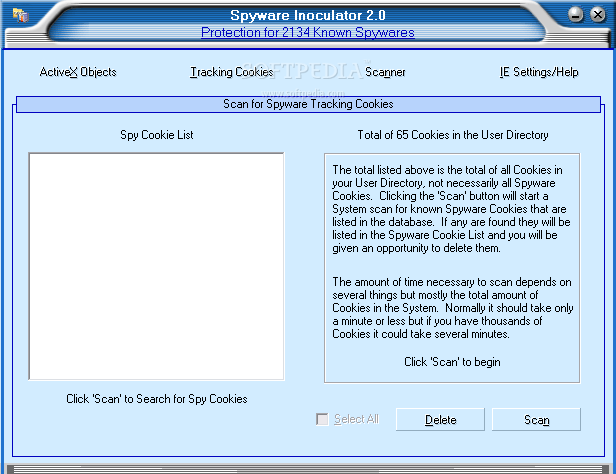Open the ActiveX Objects section

[x=78, y=72]
